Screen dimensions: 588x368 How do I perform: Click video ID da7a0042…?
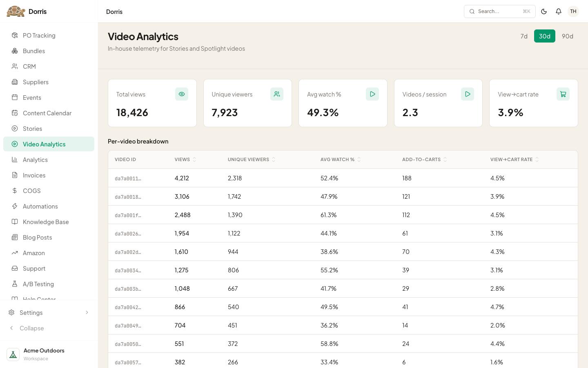128,307
